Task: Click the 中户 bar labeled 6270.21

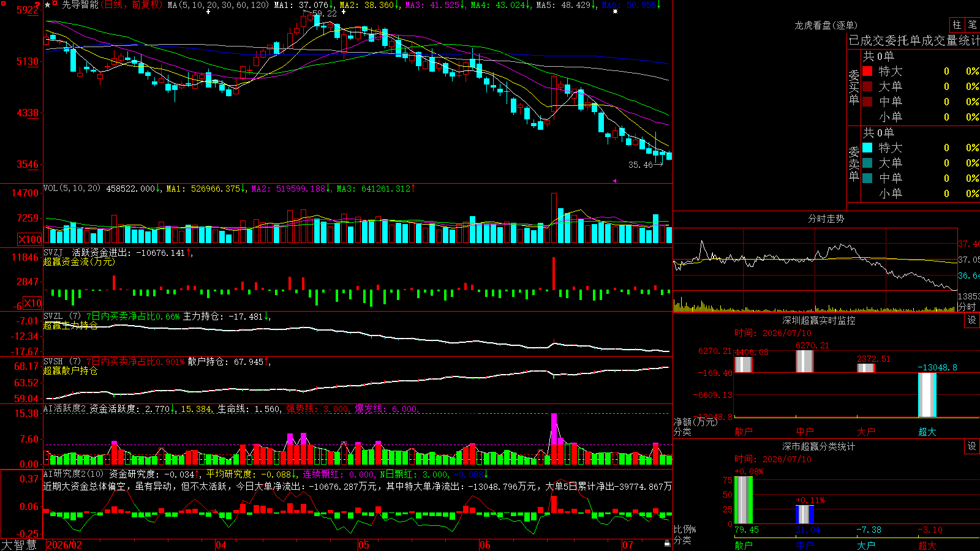Action: pyautogui.click(x=805, y=361)
